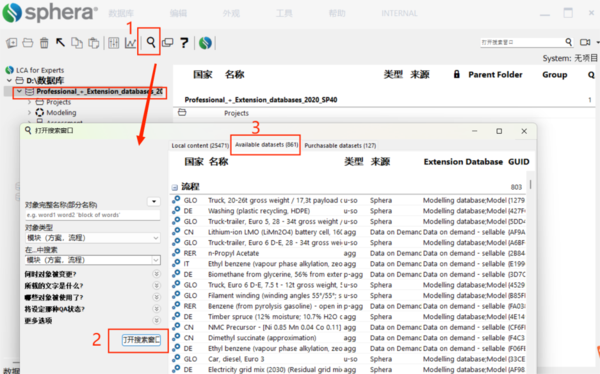
Task: Expand the 所载的文字是什么? section
Action: coord(156,285)
